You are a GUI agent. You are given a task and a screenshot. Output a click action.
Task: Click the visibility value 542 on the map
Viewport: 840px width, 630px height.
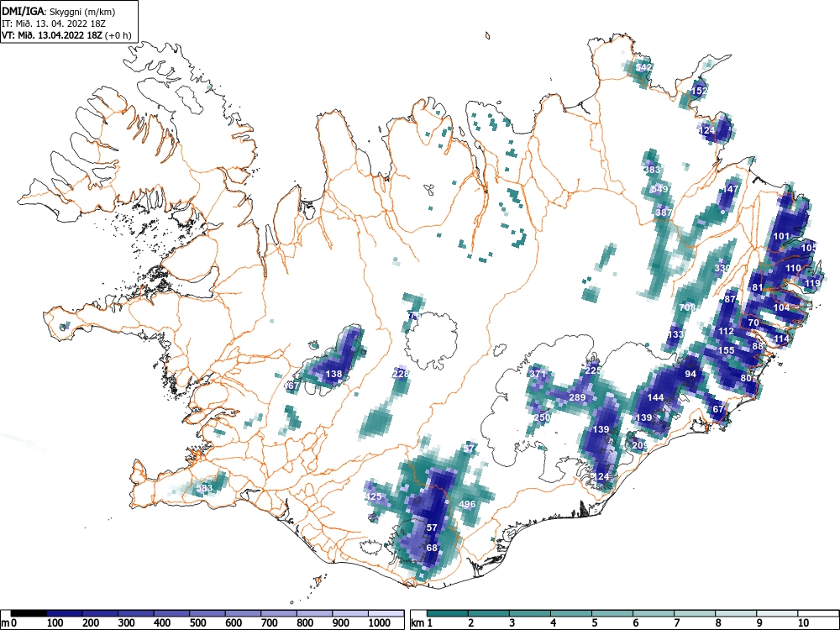pyautogui.click(x=644, y=67)
